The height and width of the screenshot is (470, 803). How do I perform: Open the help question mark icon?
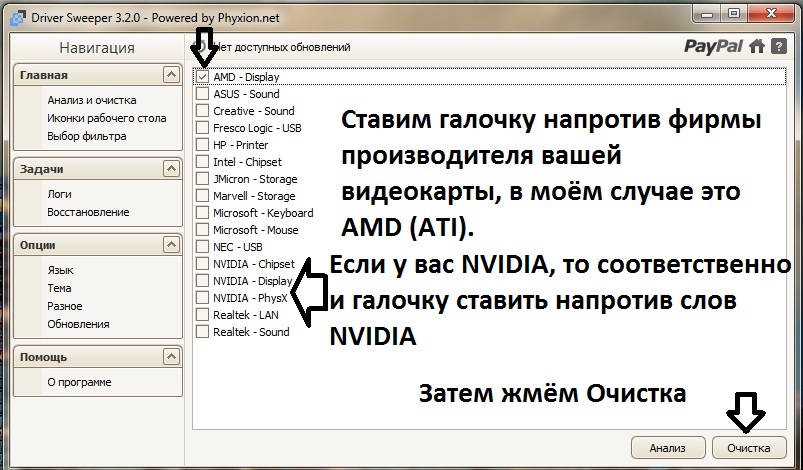click(x=779, y=47)
